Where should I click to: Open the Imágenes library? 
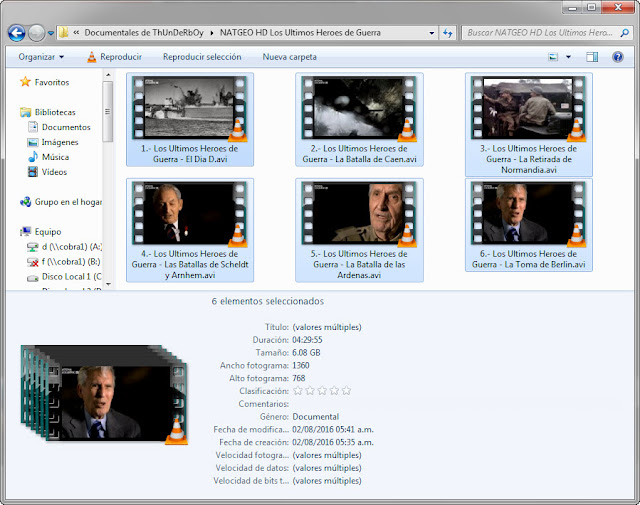tap(60, 142)
